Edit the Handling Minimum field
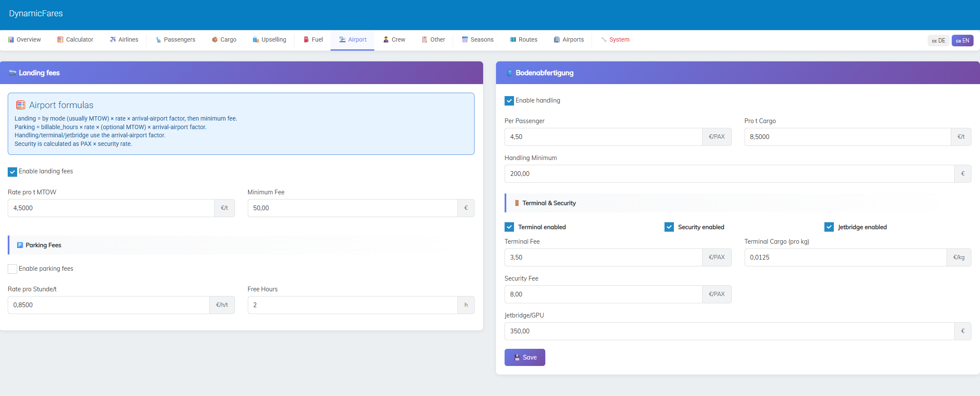 pos(729,174)
